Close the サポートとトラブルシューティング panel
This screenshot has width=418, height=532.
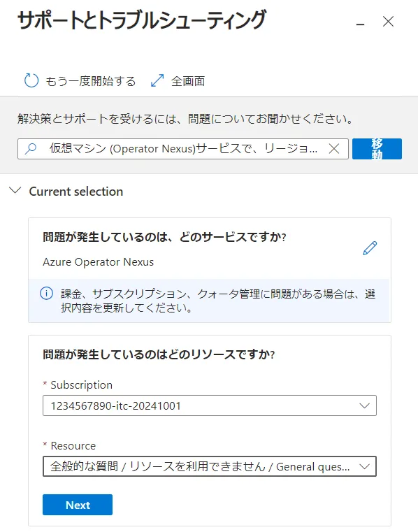click(x=388, y=22)
